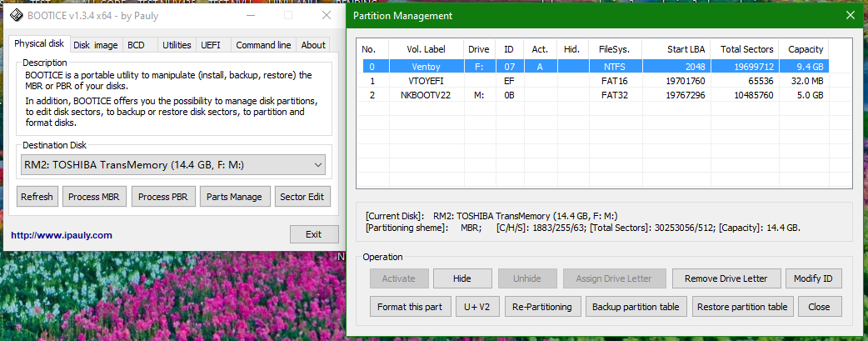
Task: Click the FAT32 file system cell
Action: 616,95
